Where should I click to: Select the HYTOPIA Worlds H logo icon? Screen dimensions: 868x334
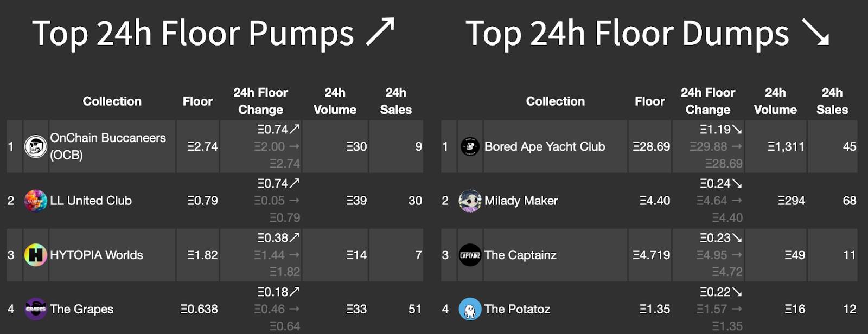(36, 255)
